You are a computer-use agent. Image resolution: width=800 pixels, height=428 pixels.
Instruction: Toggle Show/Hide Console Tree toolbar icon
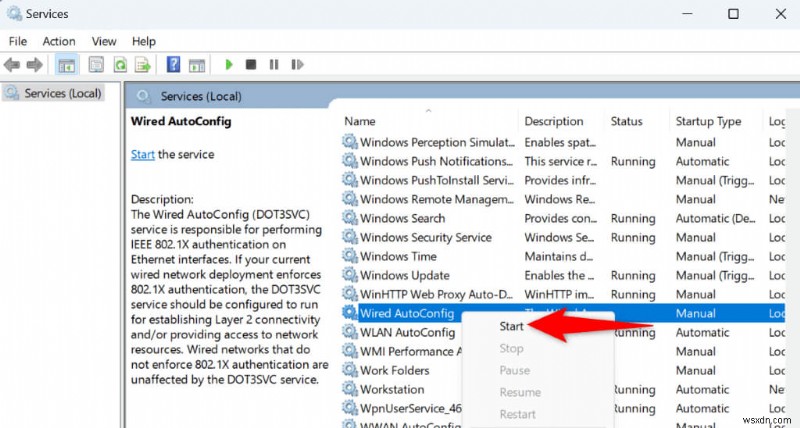tap(67, 65)
